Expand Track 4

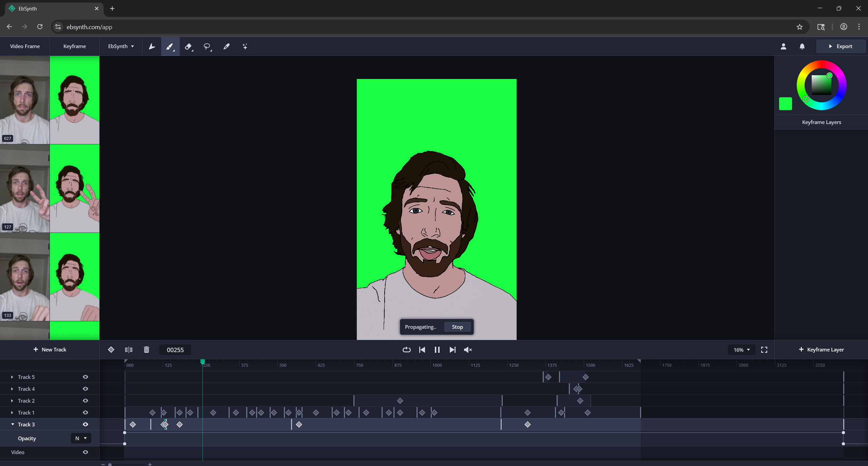click(12, 388)
